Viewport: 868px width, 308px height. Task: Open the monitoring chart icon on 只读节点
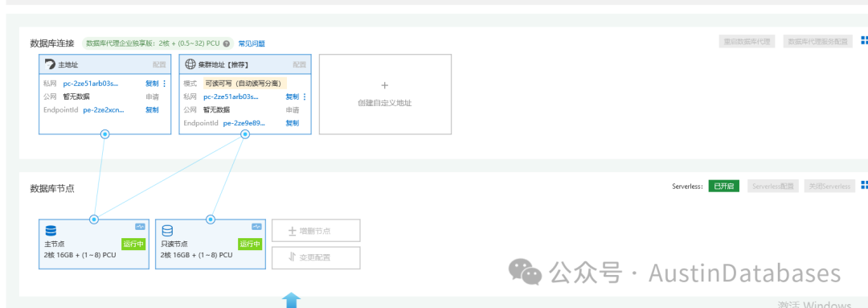pyautogui.click(x=256, y=227)
